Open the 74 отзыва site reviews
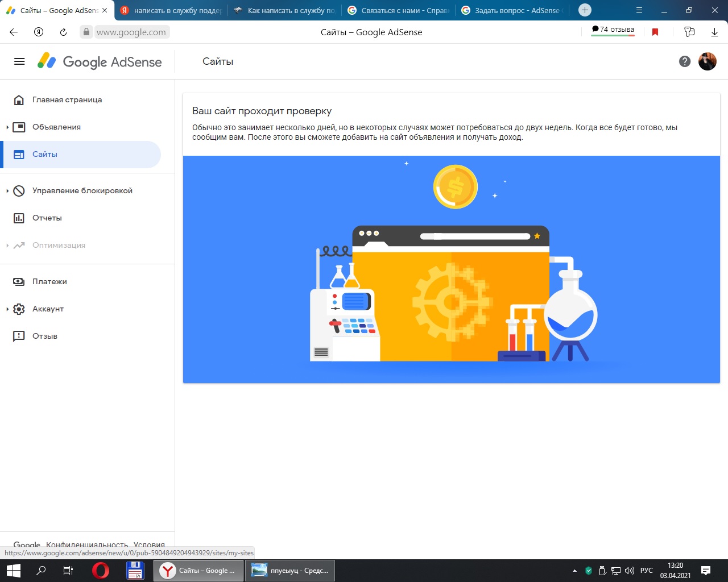Viewport: 728px width, 582px height. click(x=613, y=30)
